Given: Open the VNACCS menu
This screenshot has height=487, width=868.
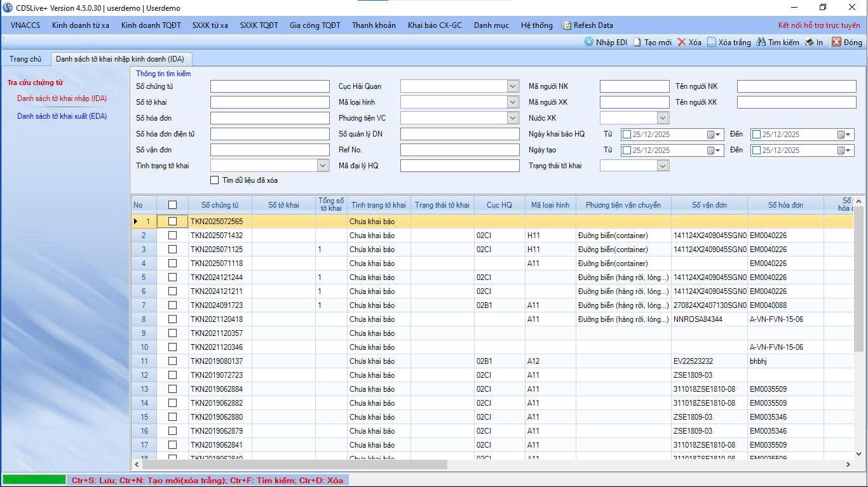Looking at the screenshot, I should pos(25,25).
